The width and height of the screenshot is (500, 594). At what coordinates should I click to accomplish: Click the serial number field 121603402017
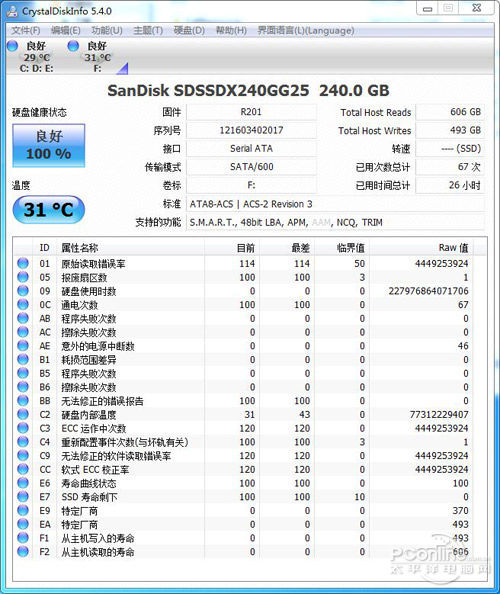252,130
